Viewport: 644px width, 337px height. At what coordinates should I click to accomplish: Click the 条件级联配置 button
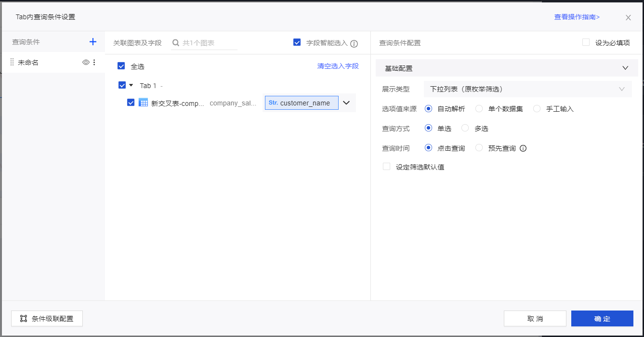pyautogui.click(x=47, y=318)
